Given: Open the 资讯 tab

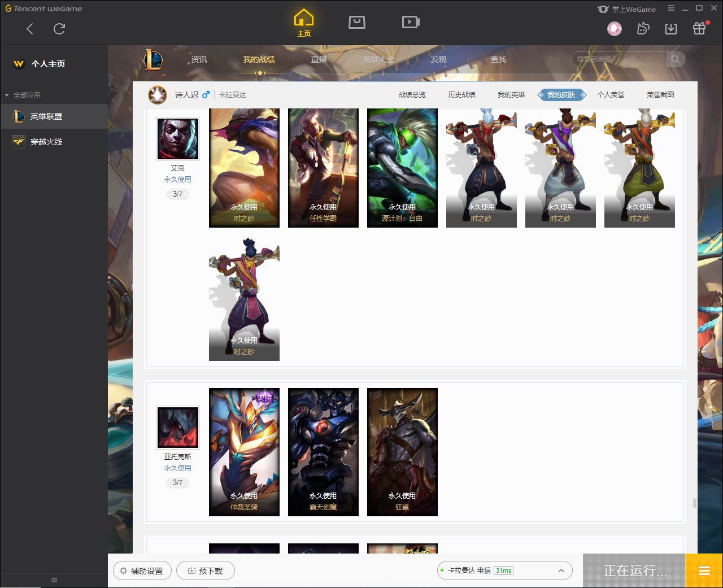Looking at the screenshot, I should pos(199,59).
